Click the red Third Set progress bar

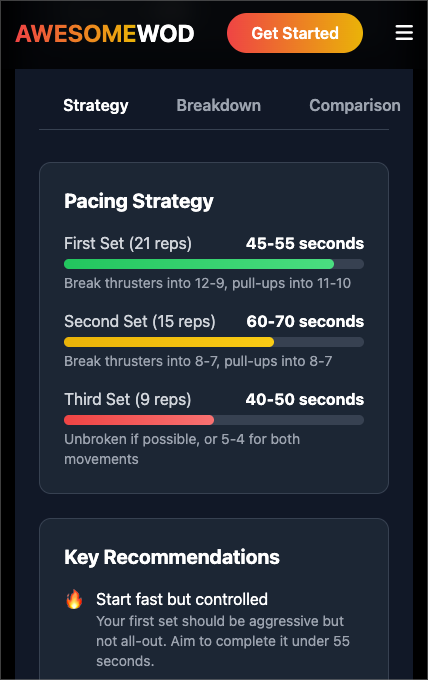pyautogui.click(x=139, y=420)
